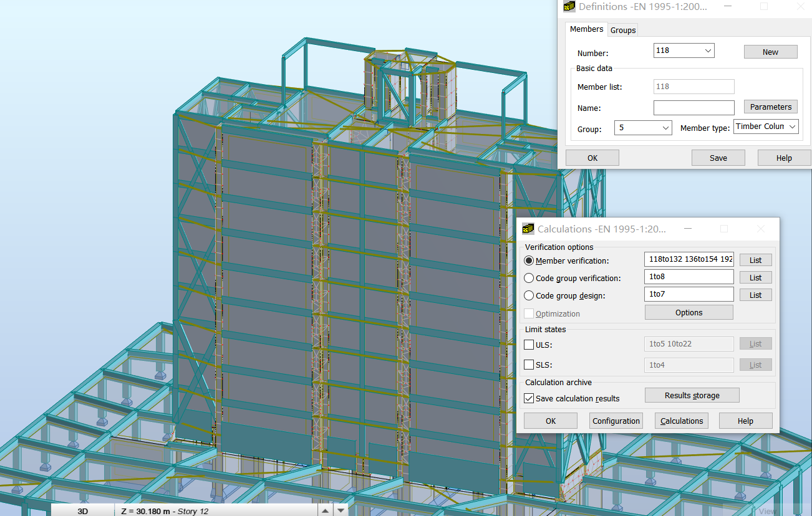Image resolution: width=812 pixels, height=516 pixels.
Task: Expand the Member type Timber Column dropdown
Action: click(x=789, y=126)
